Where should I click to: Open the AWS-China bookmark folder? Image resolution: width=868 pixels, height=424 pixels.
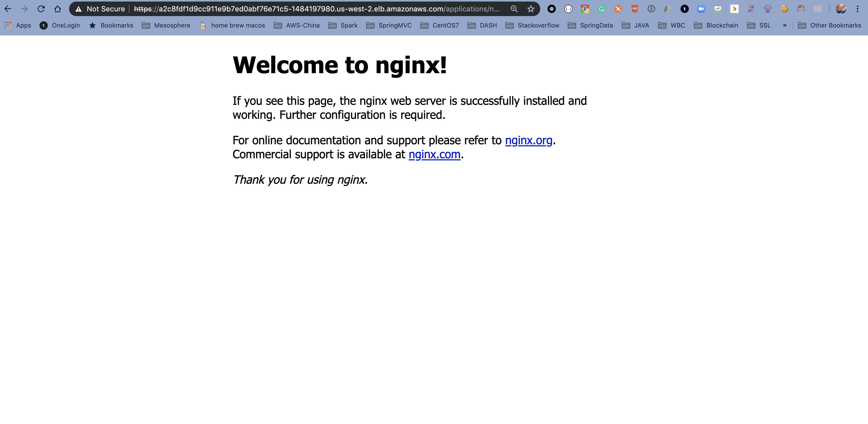(297, 25)
